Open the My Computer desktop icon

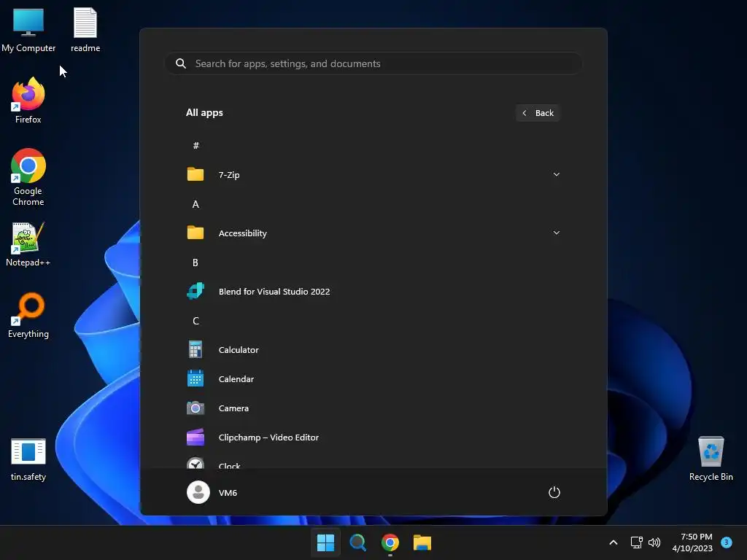coord(28,29)
